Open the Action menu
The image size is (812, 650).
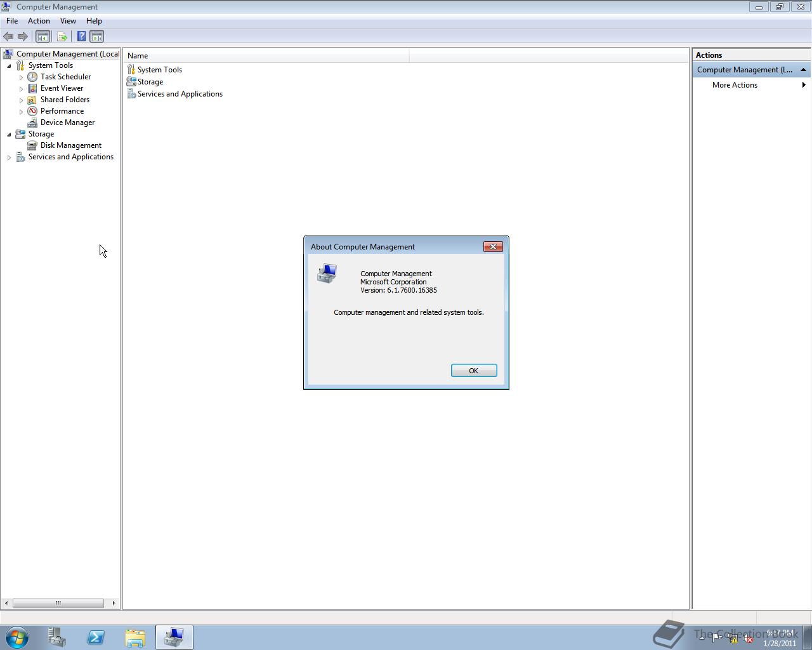coord(39,21)
